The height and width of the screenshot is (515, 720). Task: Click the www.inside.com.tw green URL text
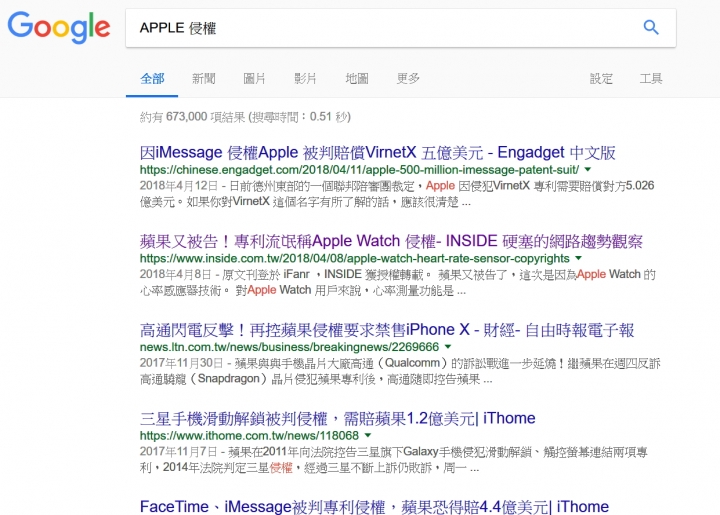pyautogui.click(x=354, y=258)
